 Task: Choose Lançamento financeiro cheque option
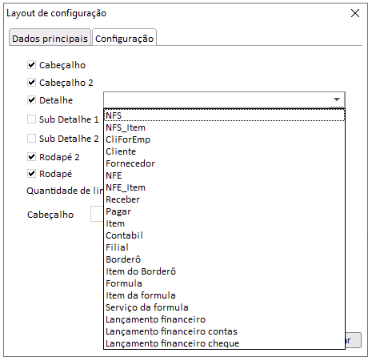coord(224,343)
